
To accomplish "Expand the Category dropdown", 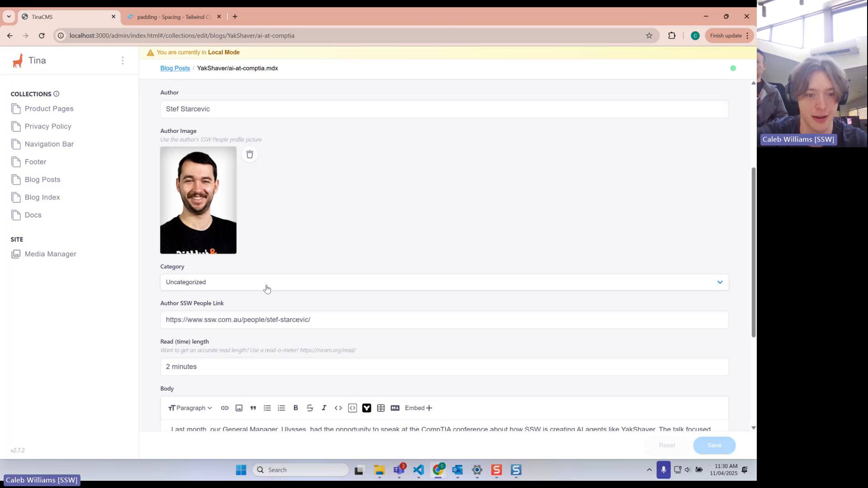I will click(x=444, y=282).
